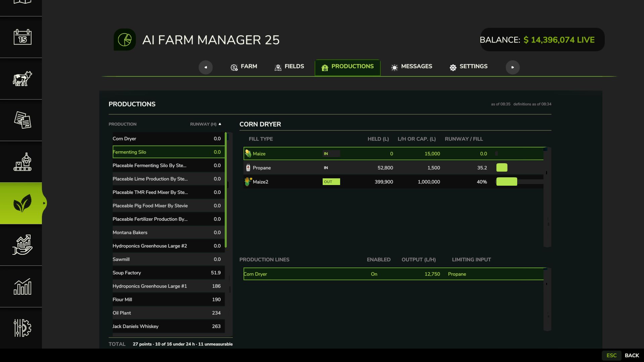Click the AI Farm Manager logo icon
Viewport: 644px width, 362px height.
125,40
